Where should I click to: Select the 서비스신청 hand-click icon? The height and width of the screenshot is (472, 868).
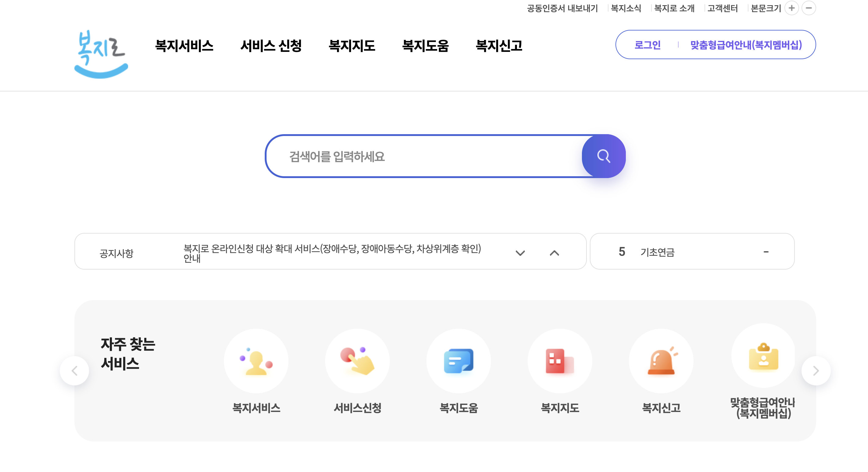358,360
